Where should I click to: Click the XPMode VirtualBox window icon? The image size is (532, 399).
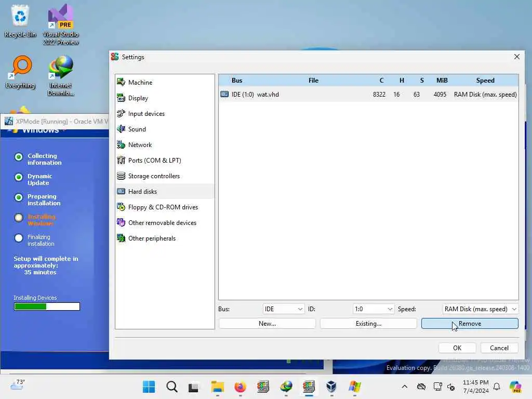coord(9,121)
